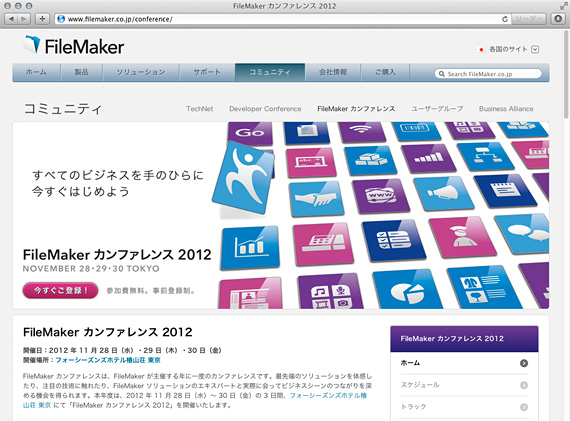Viewport: 570px width, 421px height.
Task: Click the pink laptop abc tile
Action: coord(311,162)
